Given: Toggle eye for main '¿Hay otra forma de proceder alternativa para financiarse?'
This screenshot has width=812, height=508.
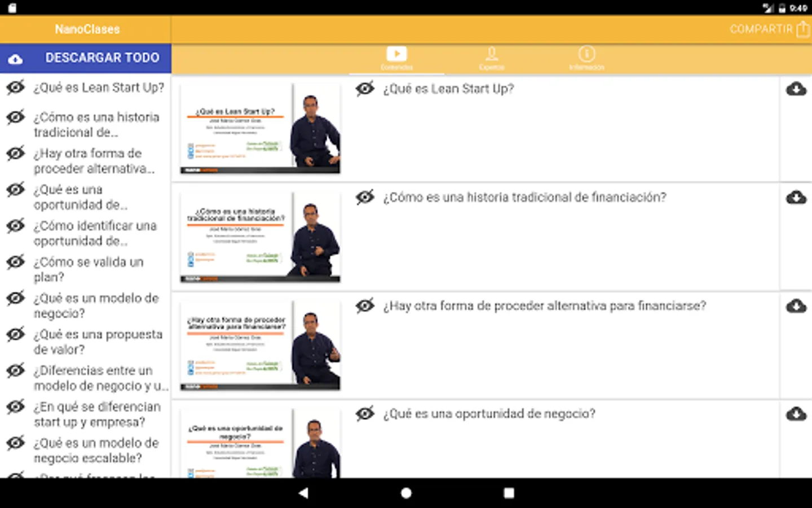Looking at the screenshot, I should click(365, 305).
